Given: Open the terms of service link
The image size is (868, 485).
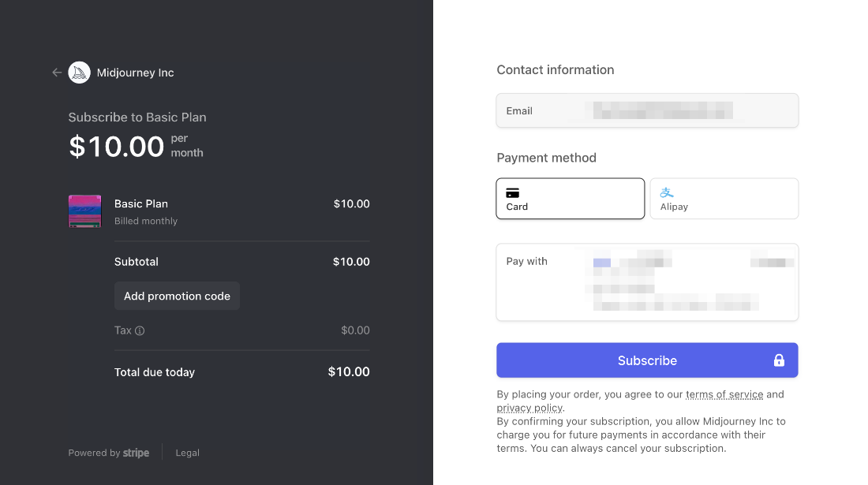Looking at the screenshot, I should coord(724,394).
